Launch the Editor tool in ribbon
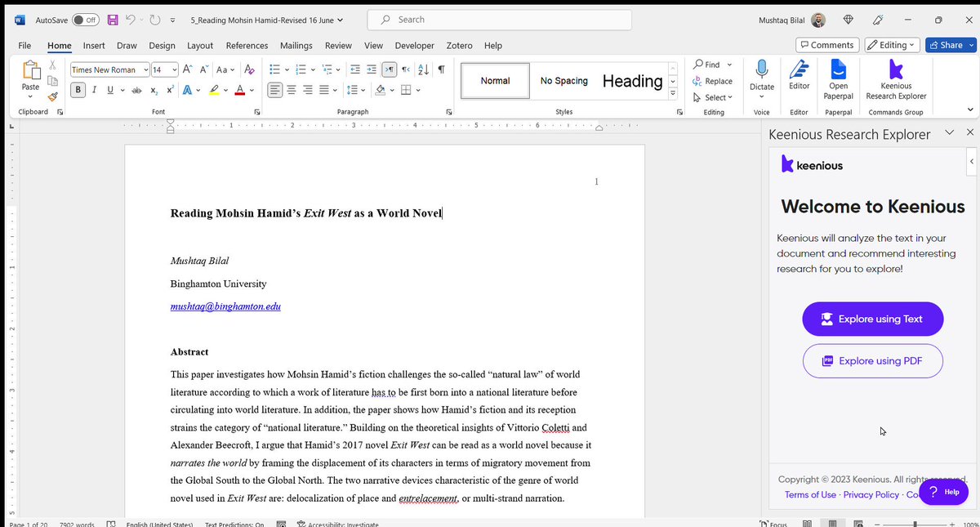 pyautogui.click(x=799, y=74)
